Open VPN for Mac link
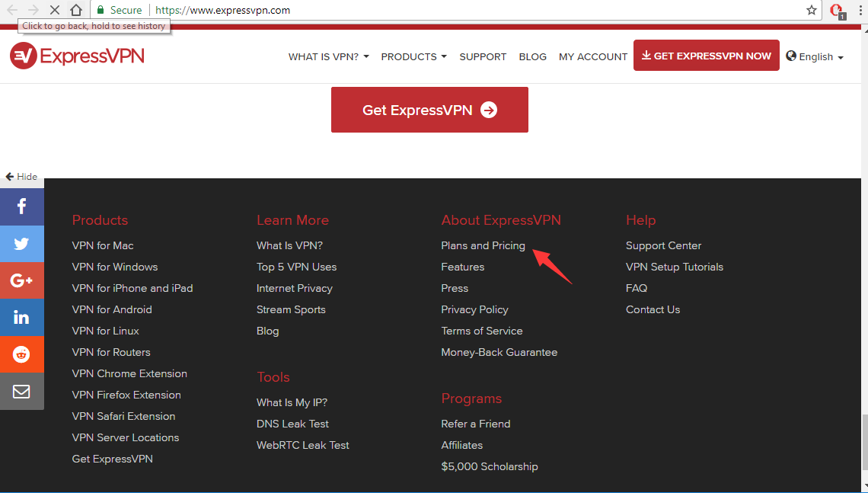Viewport: 868px width, 493px height. (x=103, y=245)
